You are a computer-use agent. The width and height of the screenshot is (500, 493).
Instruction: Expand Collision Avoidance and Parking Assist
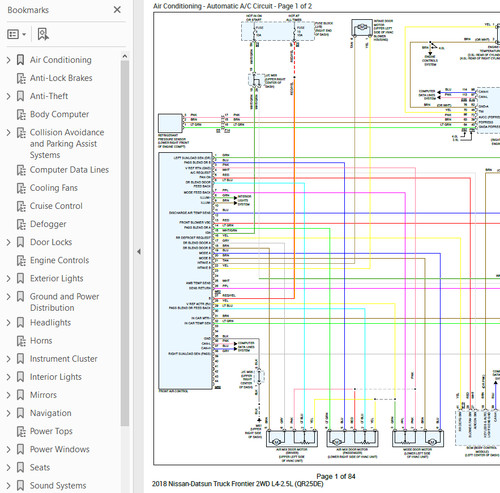point(9,133)
